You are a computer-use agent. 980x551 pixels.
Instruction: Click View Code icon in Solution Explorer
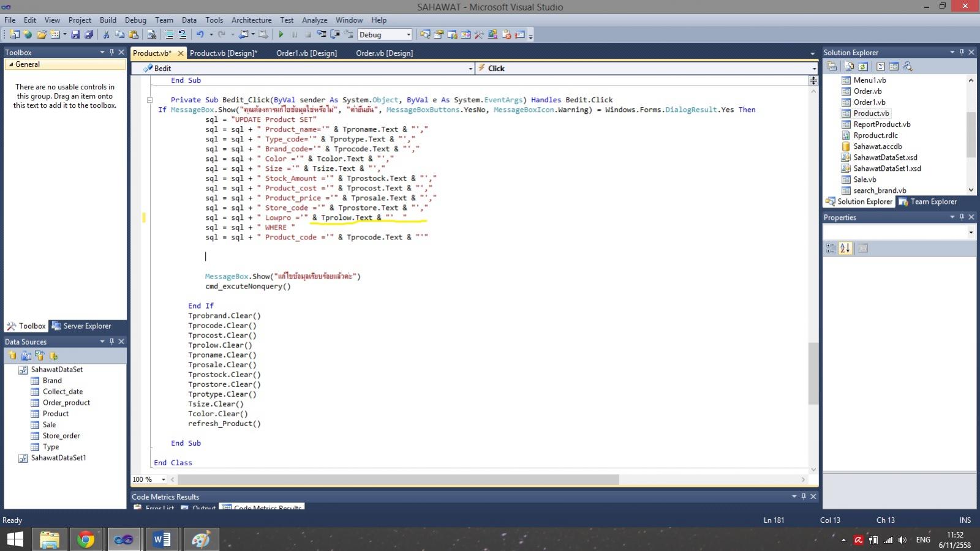pyautogui.click(x=881, y=66)
